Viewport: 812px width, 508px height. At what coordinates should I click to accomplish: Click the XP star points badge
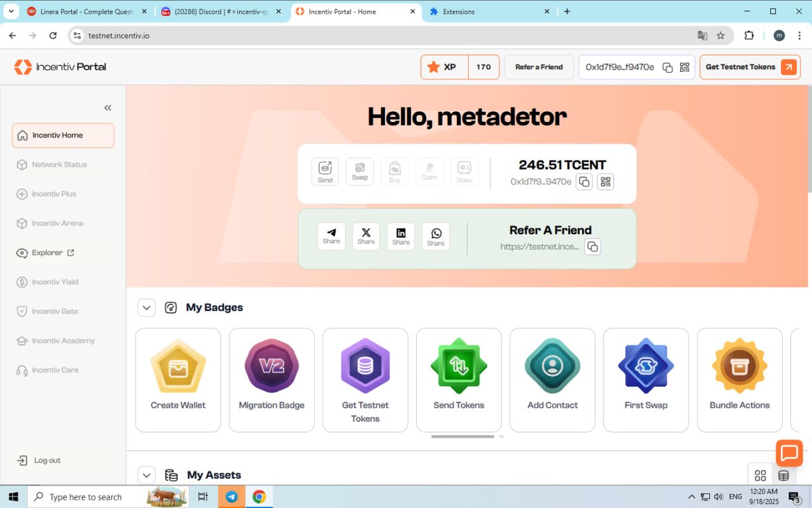point(460,67)
